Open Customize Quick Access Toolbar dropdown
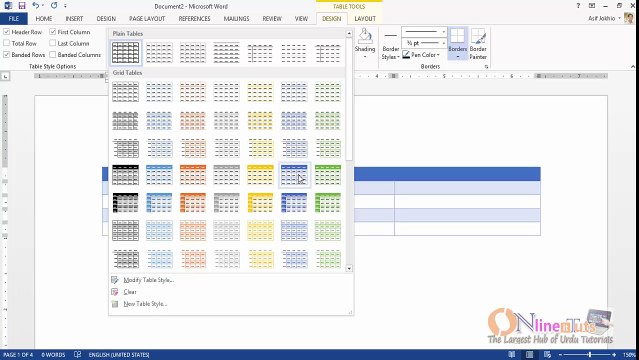639x360 pixels. coord(65,6)
